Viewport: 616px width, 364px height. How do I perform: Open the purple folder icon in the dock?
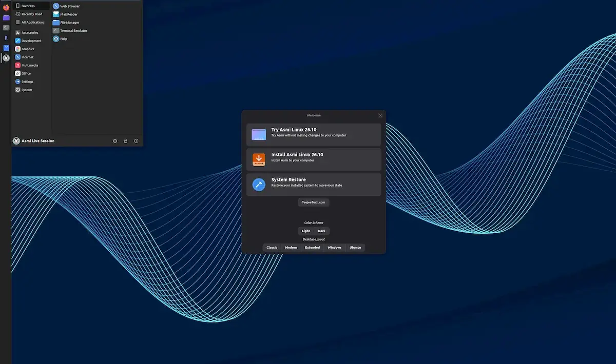pyautogui.click(x=6, y=17)
